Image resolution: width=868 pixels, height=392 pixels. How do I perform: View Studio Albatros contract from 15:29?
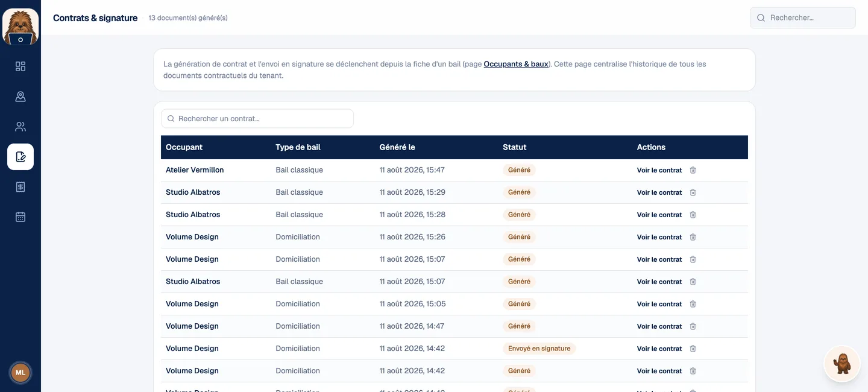tap(659, 192)
